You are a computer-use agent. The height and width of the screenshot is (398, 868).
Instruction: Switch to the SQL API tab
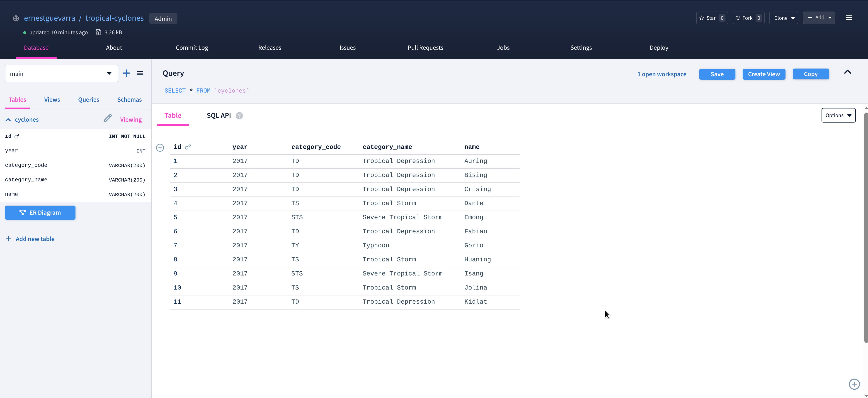coord(219,115)
